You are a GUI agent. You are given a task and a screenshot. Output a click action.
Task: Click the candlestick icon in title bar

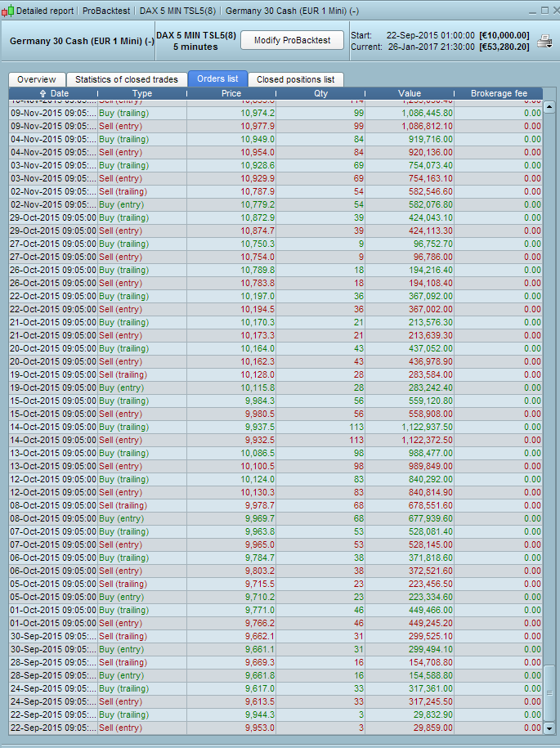click(x=7, y=11)
